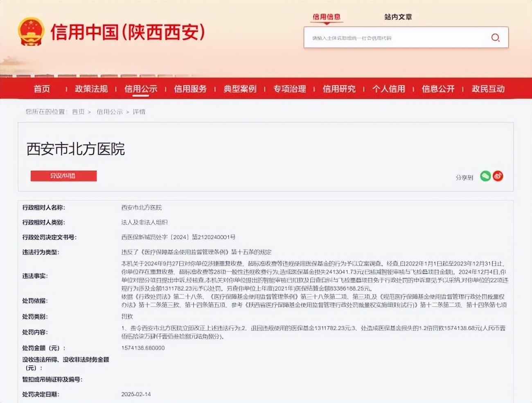Click the red 异议申请 button
Image resolution: width=532 pixels, height=403 pixels.
63,176
